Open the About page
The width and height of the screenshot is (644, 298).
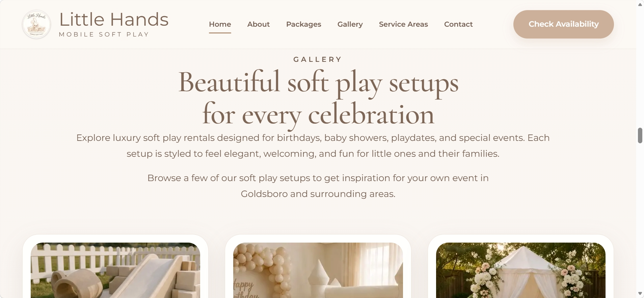point(259,24)
